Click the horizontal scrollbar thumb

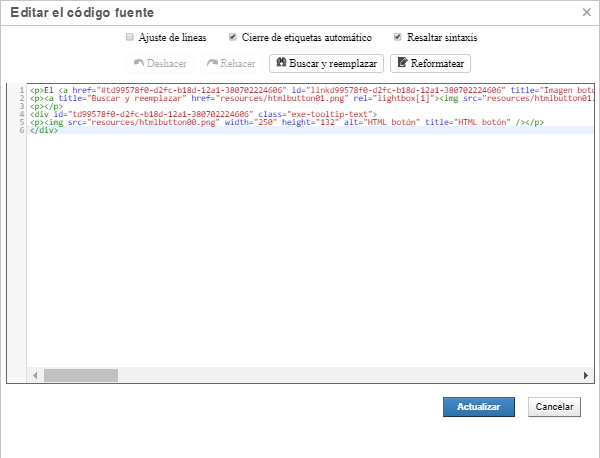coord(81,375)
